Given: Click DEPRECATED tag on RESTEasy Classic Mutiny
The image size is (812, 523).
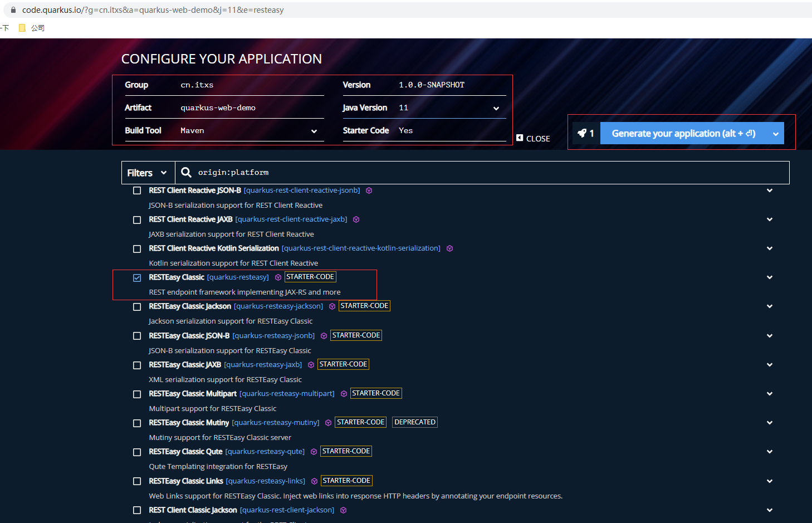Looking at the screenshot, I should tap(415, 422).
